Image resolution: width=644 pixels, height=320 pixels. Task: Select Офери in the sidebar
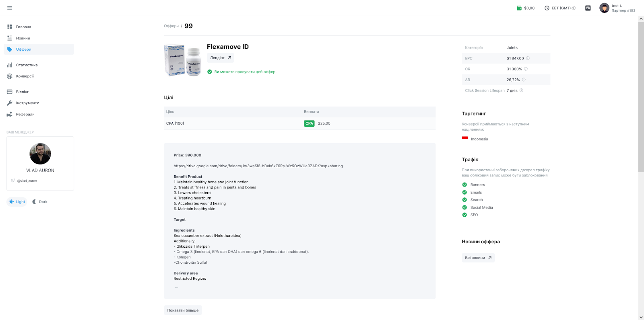click(39, 49)
